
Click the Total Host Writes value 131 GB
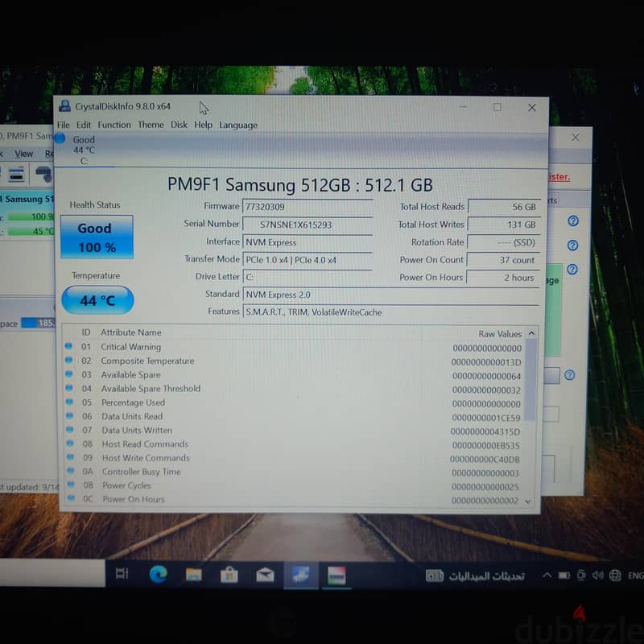504,225
